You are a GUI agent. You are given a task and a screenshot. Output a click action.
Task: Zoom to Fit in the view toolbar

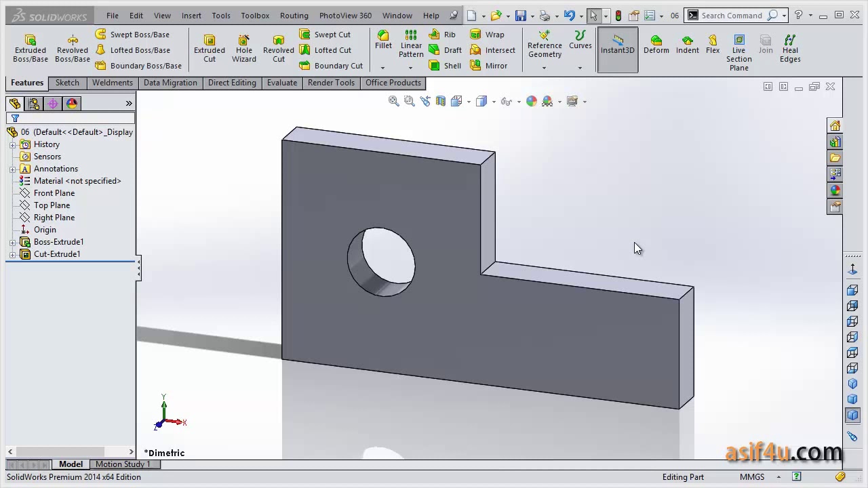393,101
